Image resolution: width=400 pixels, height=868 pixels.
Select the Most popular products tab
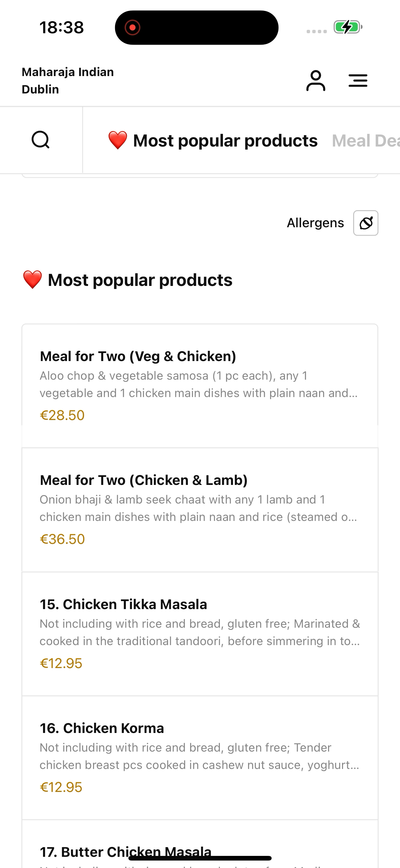[212, 141]
